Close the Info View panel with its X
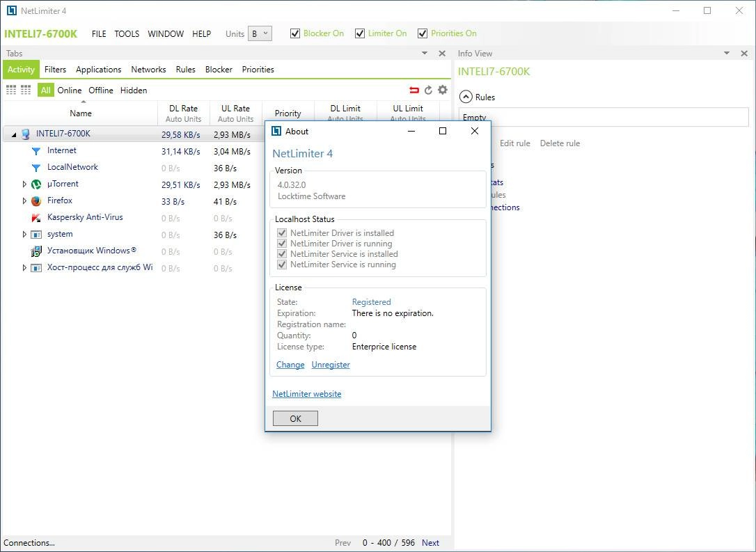 tap(744, 54)
